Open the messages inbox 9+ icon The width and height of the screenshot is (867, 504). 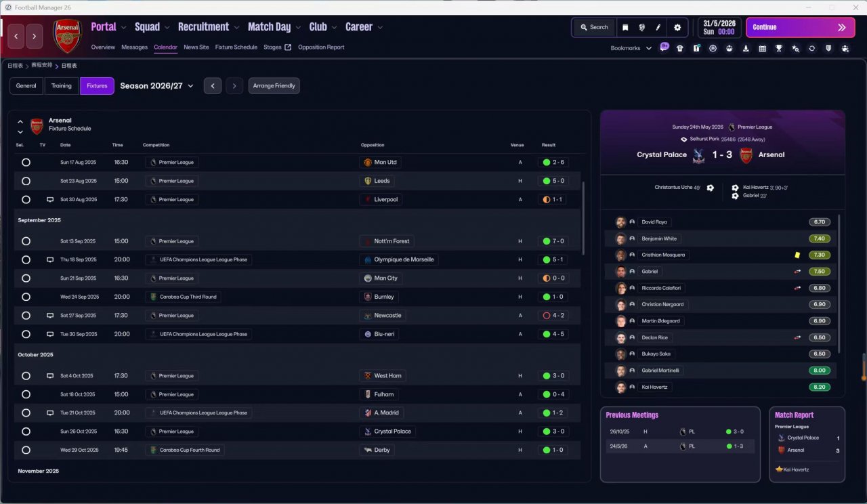(x=664, y=48)
